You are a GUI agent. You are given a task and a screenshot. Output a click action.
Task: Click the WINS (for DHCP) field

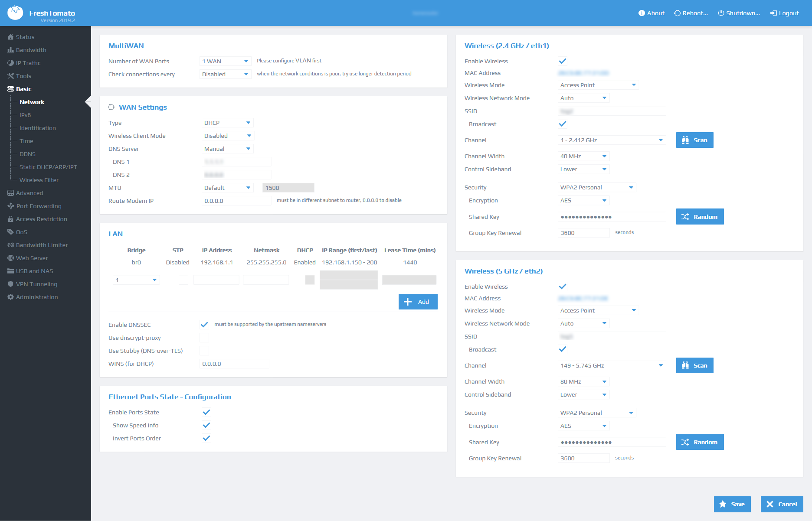coord(234,364)
